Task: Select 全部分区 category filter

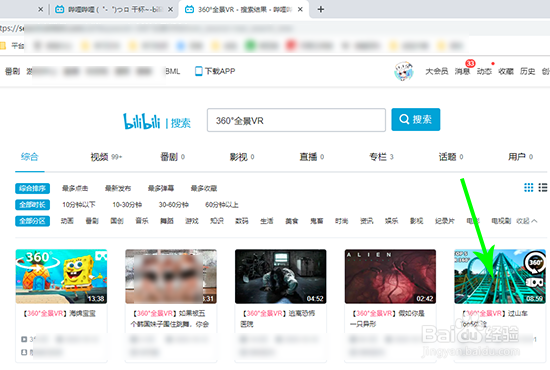Action: (x=32, y=221)
